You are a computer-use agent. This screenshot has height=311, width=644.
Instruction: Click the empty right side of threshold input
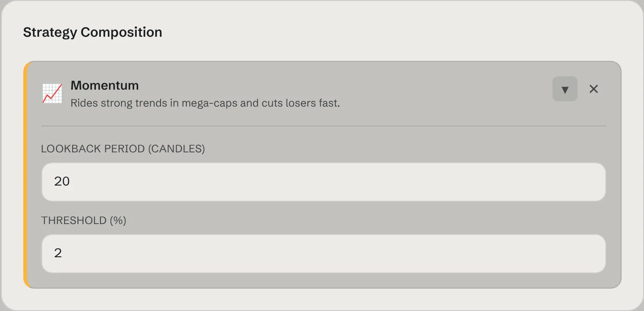tap(460, 254)
